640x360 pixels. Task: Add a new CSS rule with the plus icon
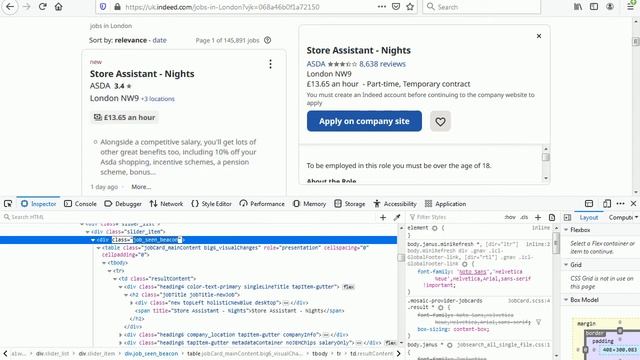(x=538, y=217)
